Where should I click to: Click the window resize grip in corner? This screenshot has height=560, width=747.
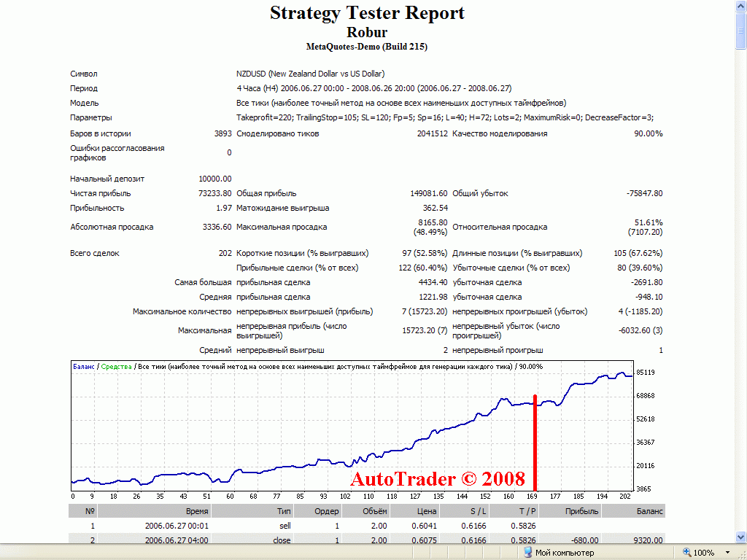[x=741, y=554]
